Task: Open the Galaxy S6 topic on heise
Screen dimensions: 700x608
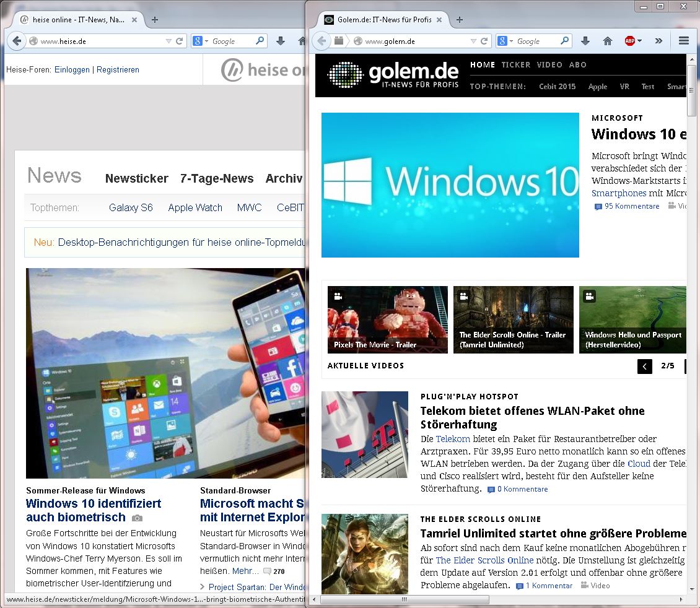Action: (131, 207)
